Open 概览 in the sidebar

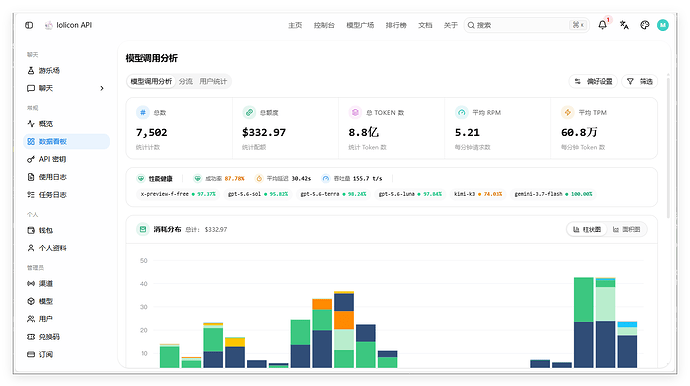tap(66, 124)
